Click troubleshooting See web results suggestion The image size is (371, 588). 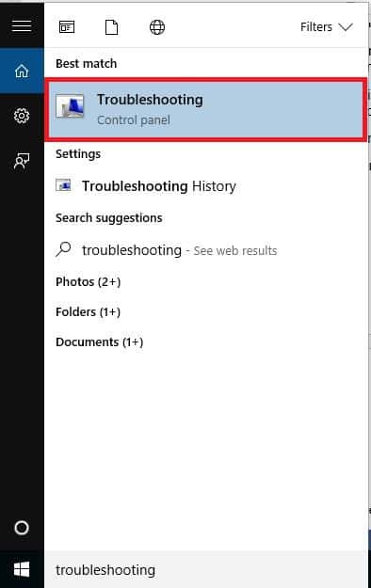[179, 250]
